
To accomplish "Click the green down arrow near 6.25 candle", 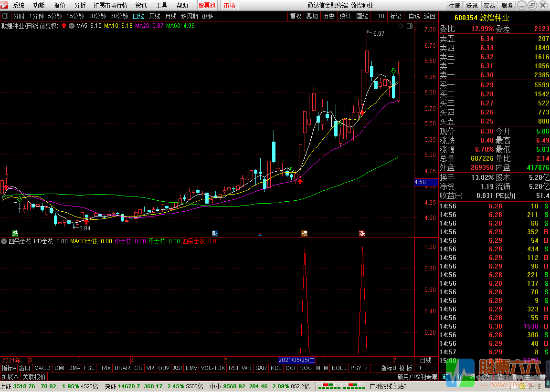I will [393, 71].
